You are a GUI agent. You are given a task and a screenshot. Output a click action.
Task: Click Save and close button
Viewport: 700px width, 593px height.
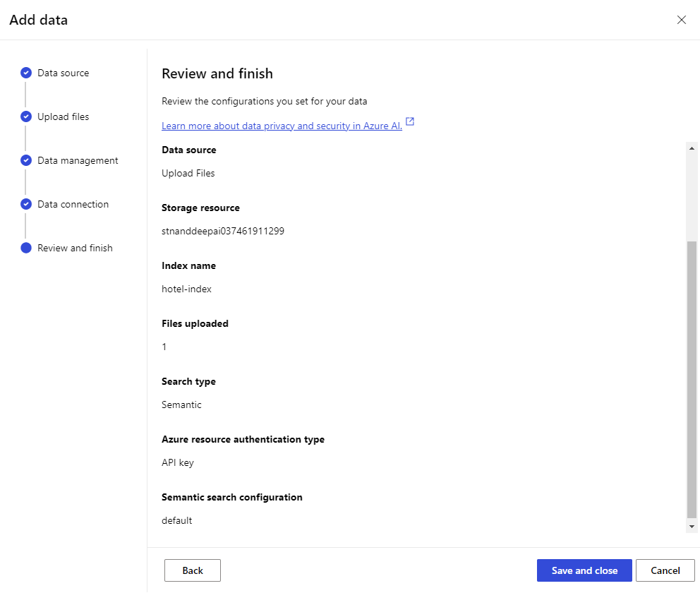(x=584, y=570)
